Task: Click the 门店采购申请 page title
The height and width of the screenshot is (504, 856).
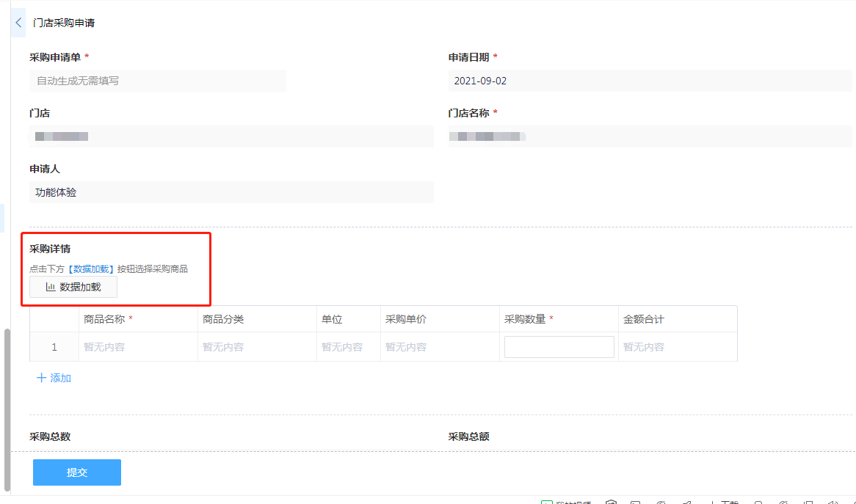Action: pyautogui.click(x=64, y=23)
